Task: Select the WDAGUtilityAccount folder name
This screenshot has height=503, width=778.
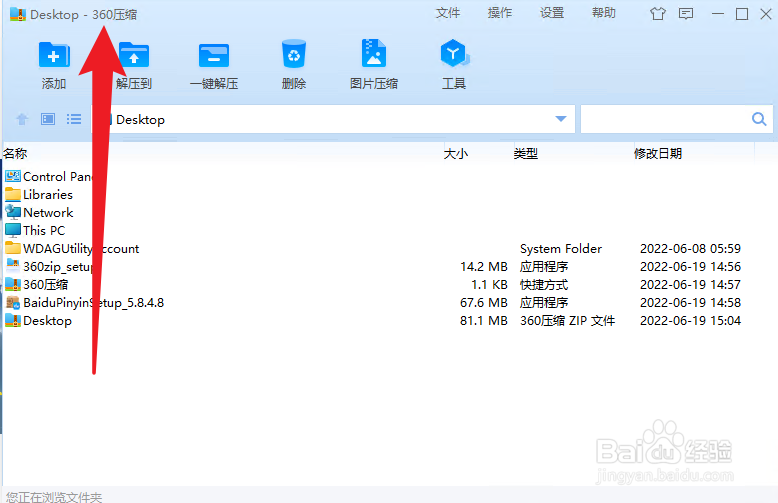Action: coord(81,249)
